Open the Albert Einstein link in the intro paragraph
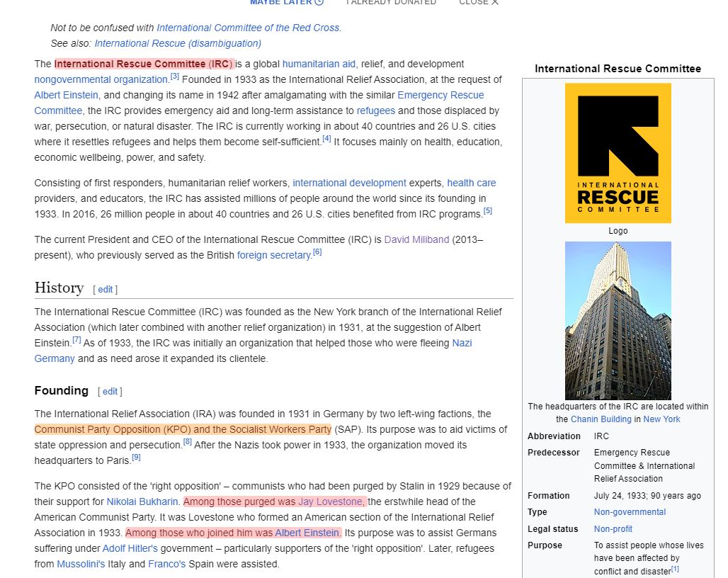The height and width of the screenshot is (578, 728). coord(67,95)
